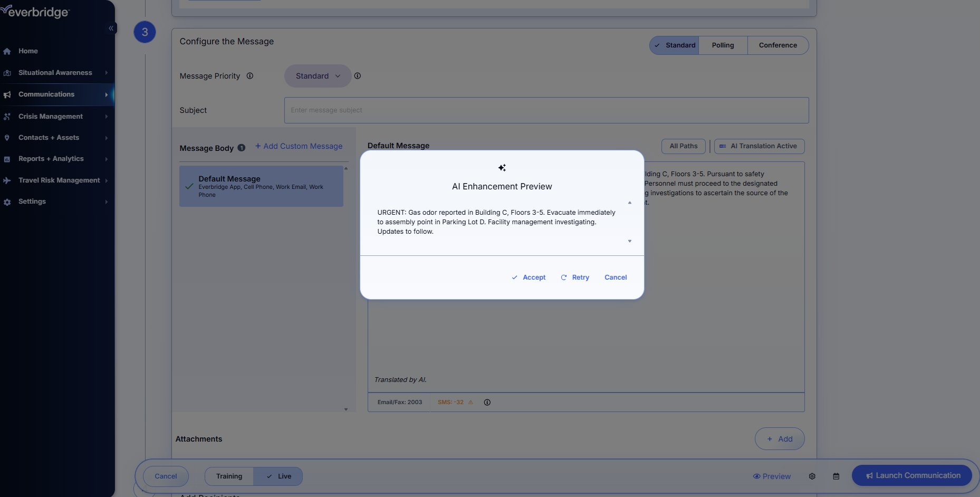
Task: Click the sparkle icon in AI Enhancement dialog
Action: coord(502,168)
